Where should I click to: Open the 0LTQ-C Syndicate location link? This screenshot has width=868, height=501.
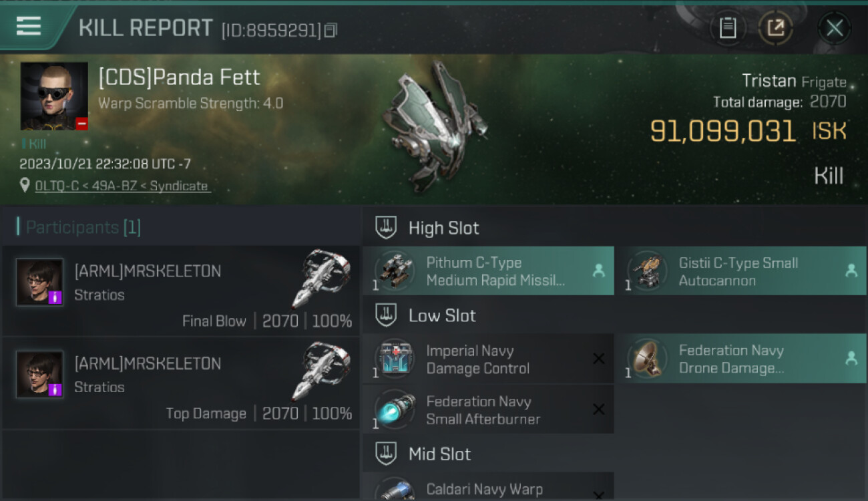(x=122, y=186)
